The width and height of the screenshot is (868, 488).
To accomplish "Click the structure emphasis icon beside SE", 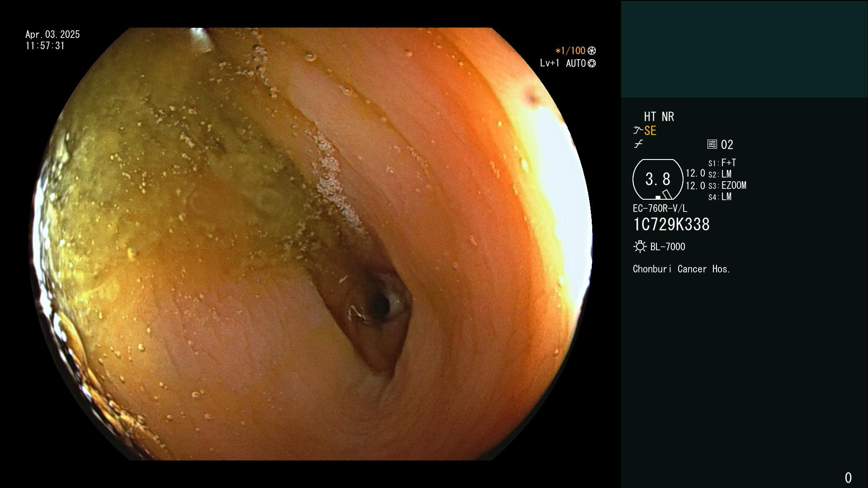I will (638, 131).
